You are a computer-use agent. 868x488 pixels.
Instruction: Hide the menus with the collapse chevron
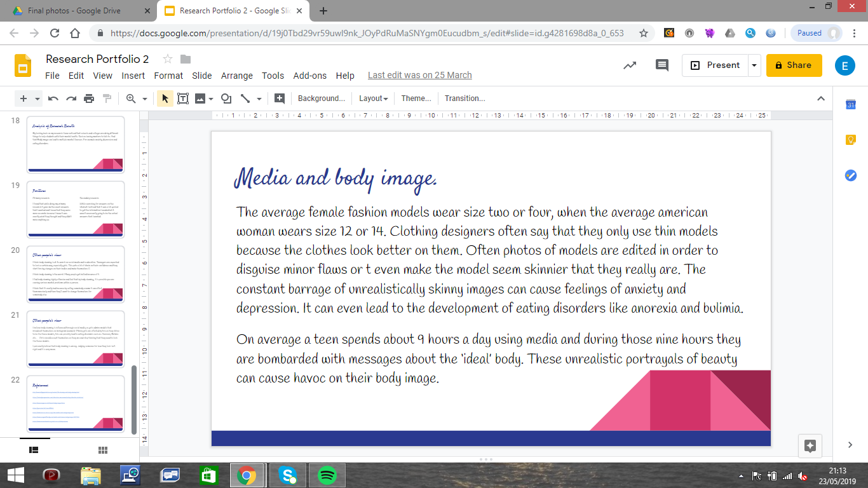pos(821,98)
